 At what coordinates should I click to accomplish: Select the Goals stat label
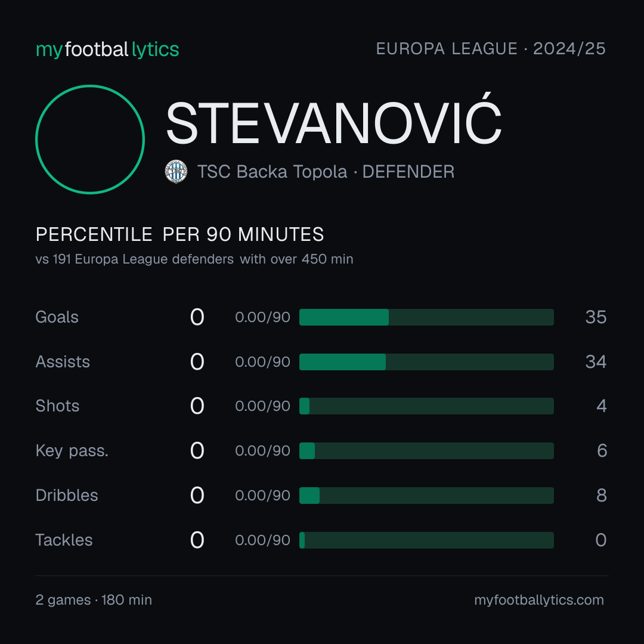click(x=57, y=317)
